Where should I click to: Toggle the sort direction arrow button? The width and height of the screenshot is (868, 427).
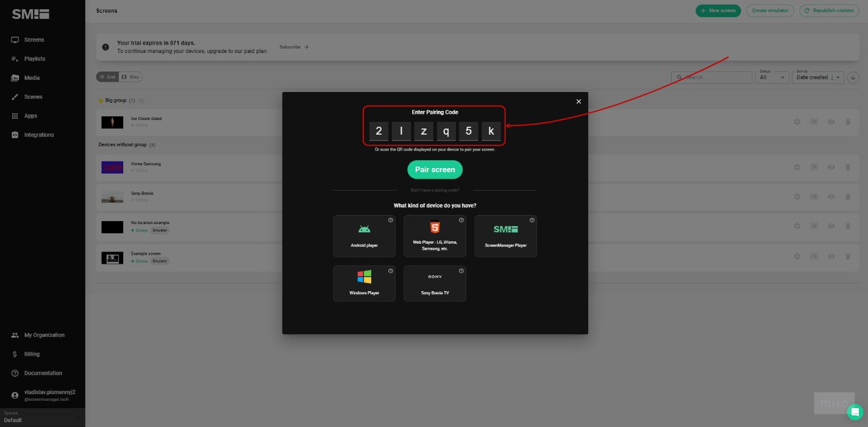(853, 77)
